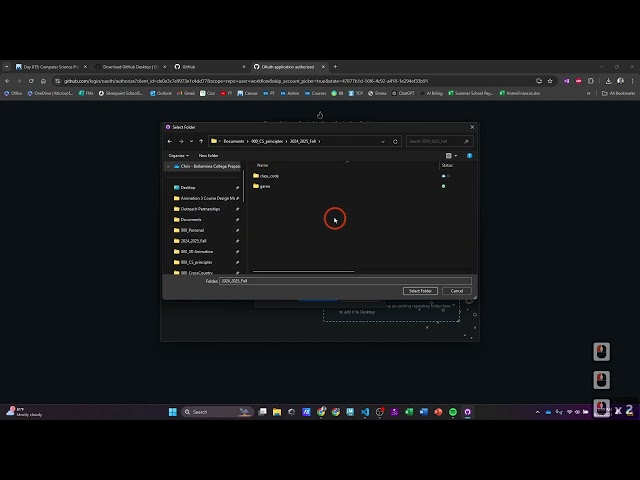This screenshot has height=480, width=640.
Task: Click the 000_CS_principles breadcrumb segment
Action: (x=267, y=141)
